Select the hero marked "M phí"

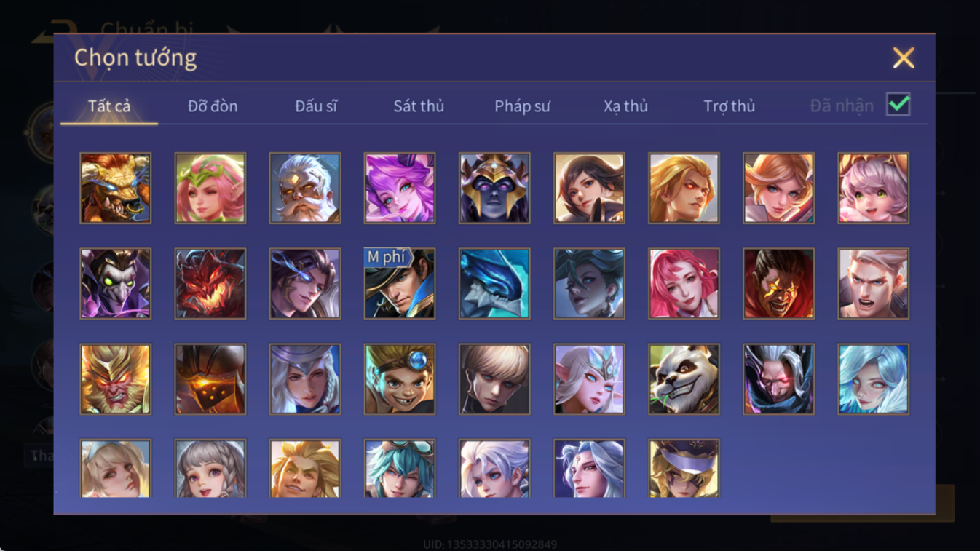pos(400,284)
